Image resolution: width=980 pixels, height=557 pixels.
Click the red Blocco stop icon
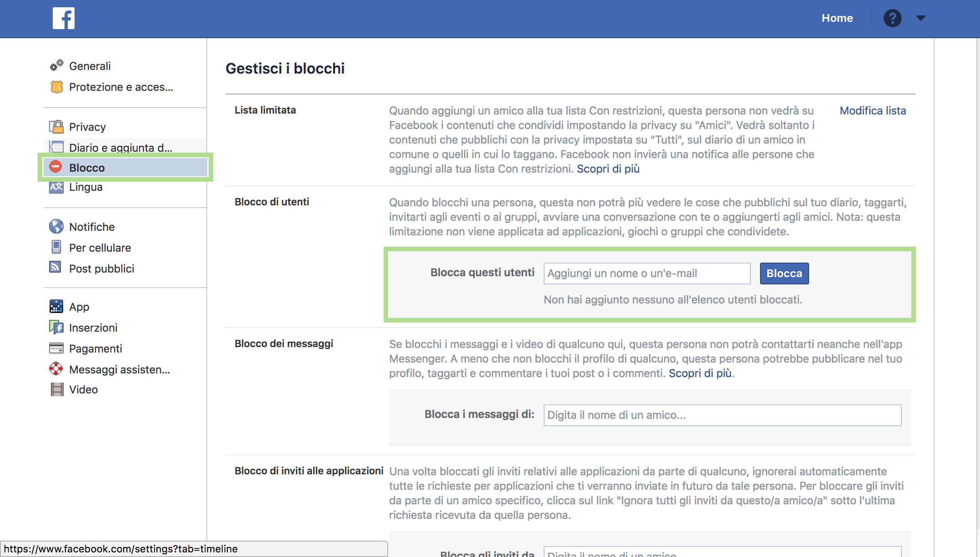click(55, 167)
